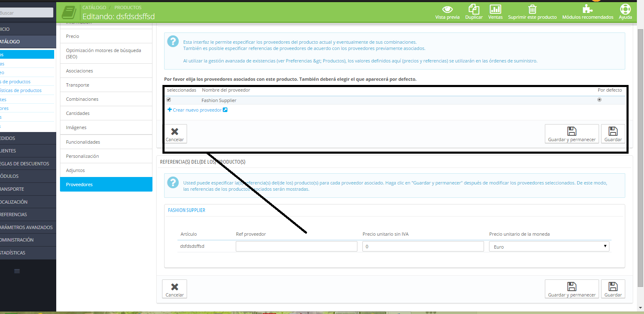Open the Precio unitario de la moneda dropdown
Viewport: 644px width, 314px height.
click(549, 247)
